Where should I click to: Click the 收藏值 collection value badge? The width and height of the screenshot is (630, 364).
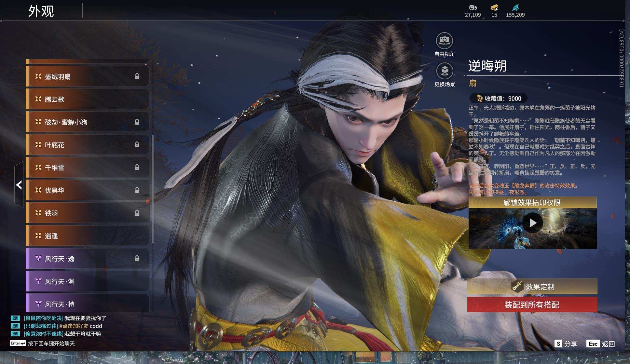pos(498,98)
